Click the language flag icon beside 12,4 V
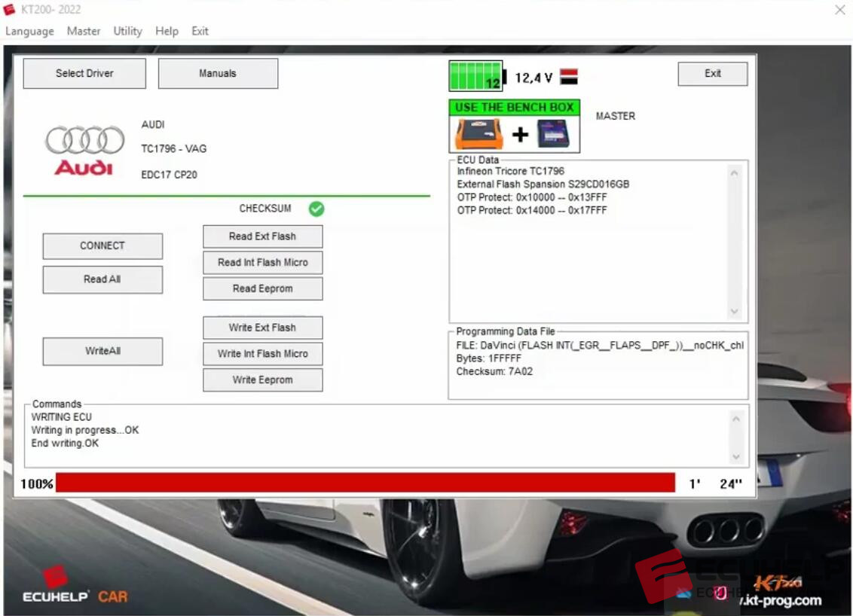Viewport: 853px width, 616px height. 569,76
